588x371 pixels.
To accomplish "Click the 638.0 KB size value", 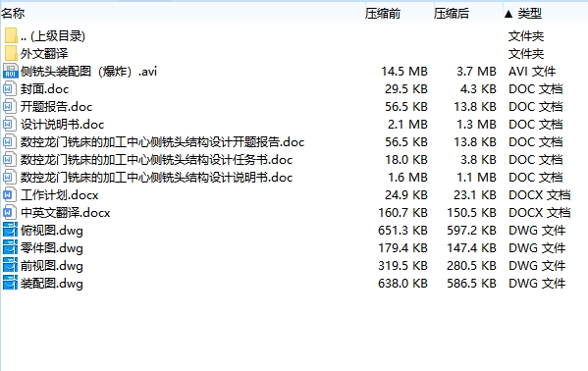I will (402, 284).
